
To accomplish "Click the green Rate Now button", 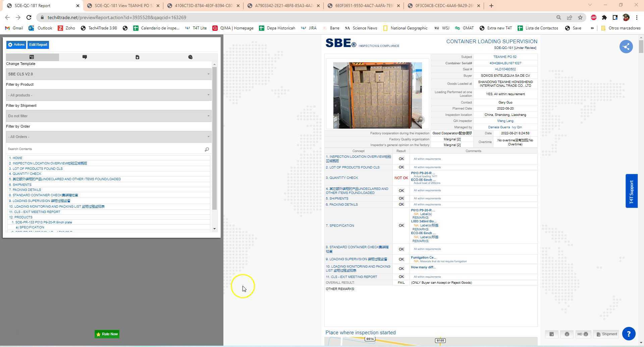I will click(x=107, y=334).
